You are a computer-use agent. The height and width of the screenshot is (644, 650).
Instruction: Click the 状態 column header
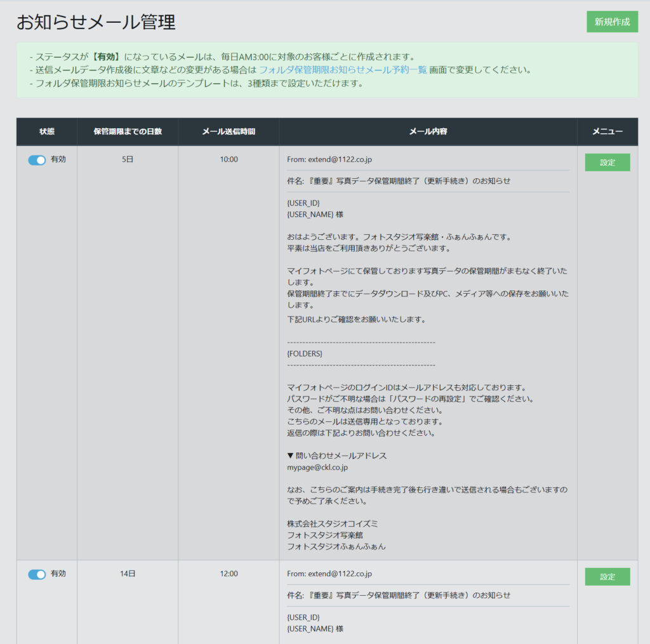pyautogui.click(x=46, y=132)
